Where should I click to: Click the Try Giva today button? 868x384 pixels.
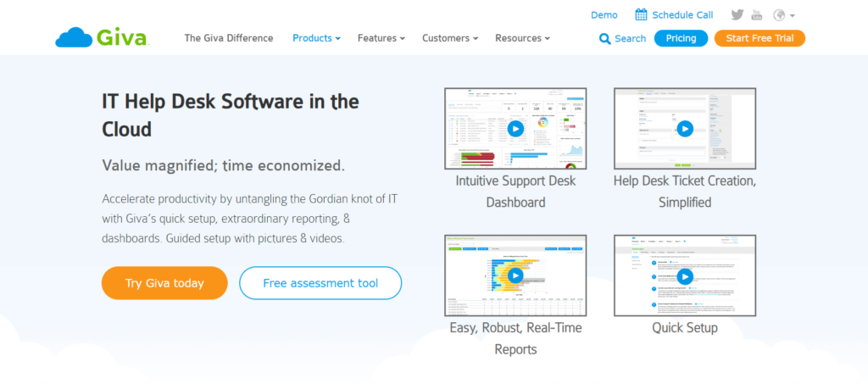[164, 283]
